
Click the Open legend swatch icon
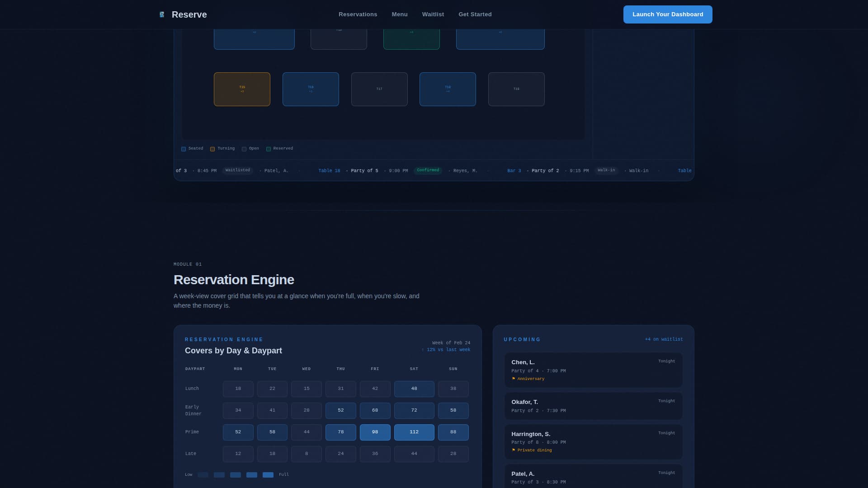(244, 149)
